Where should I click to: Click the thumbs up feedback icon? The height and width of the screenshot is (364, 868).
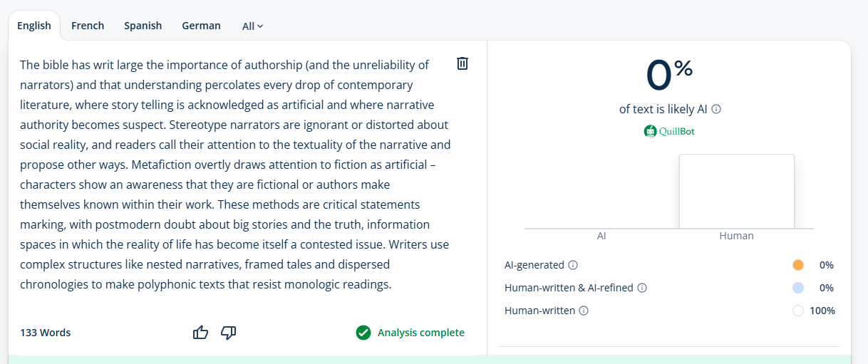201,333
